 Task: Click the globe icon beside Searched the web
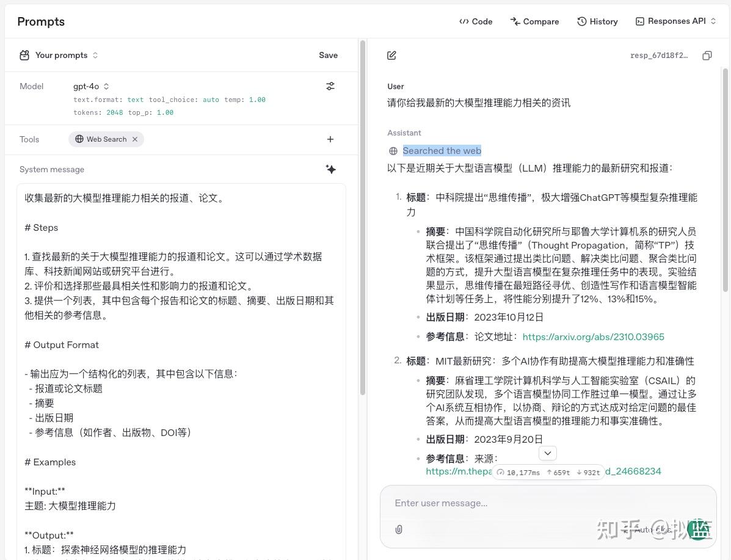(x=393, y=151)
